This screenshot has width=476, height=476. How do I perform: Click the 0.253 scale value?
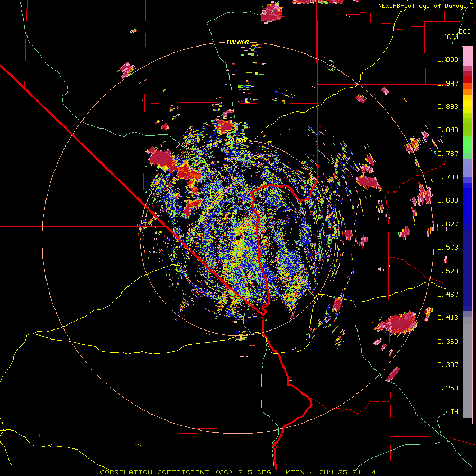point(448,388)
